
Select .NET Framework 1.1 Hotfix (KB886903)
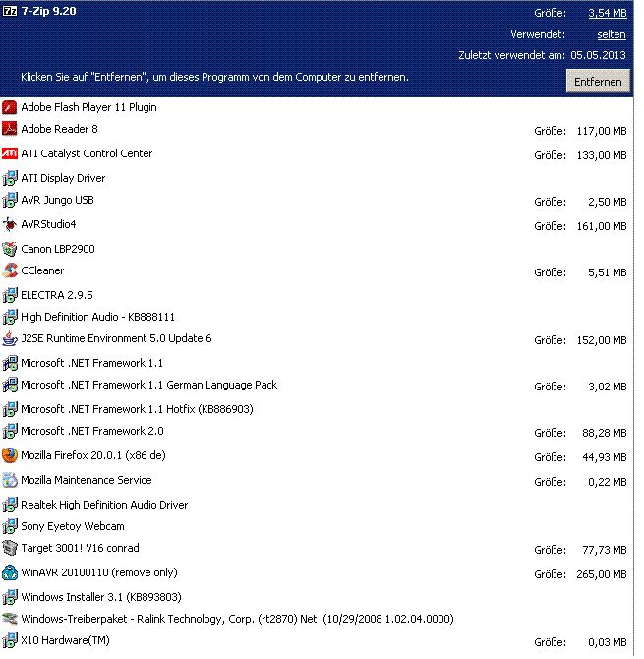point(137,409)
